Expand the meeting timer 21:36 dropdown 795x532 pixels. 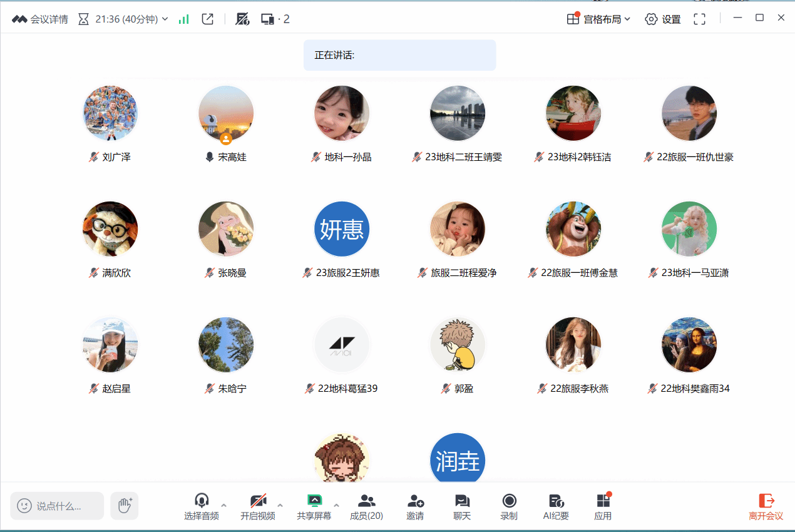coord(165,19)
